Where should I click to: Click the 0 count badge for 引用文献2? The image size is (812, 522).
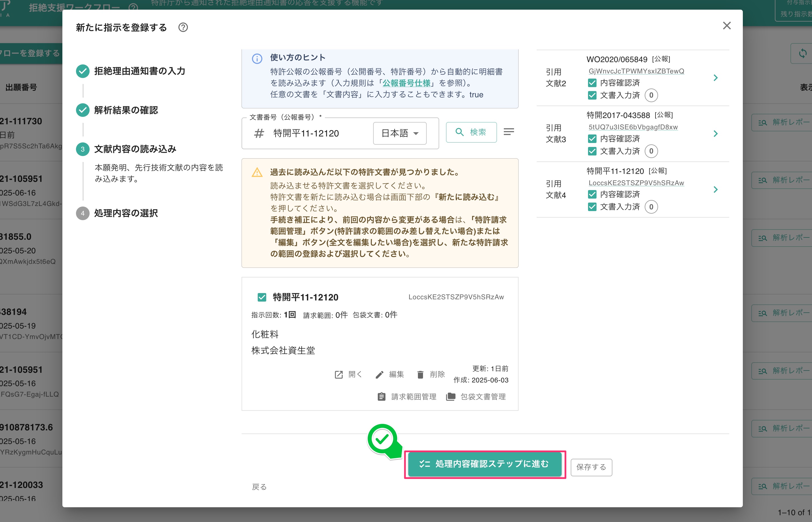[651, 95]
